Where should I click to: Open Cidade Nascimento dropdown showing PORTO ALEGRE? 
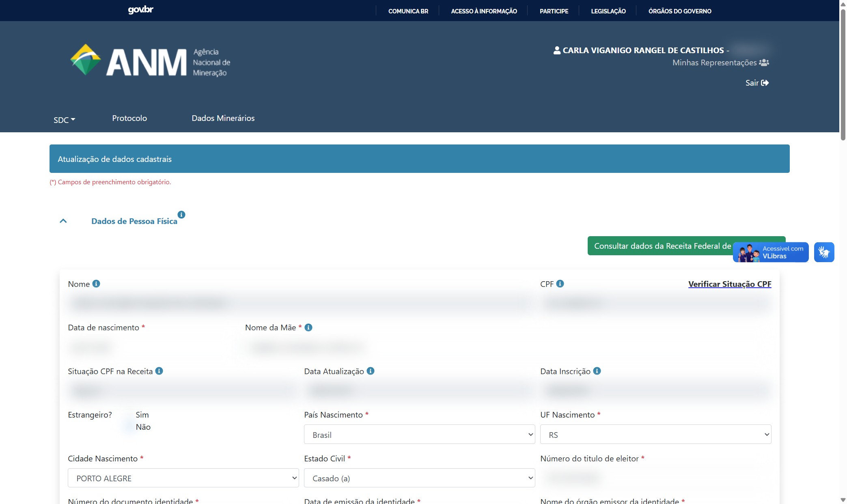pos(183,478)
